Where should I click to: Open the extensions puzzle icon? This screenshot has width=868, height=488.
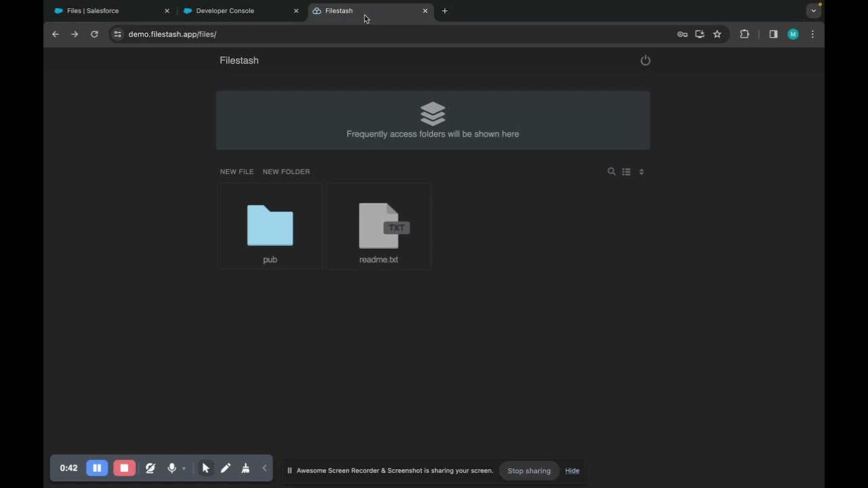pos(745,34)
